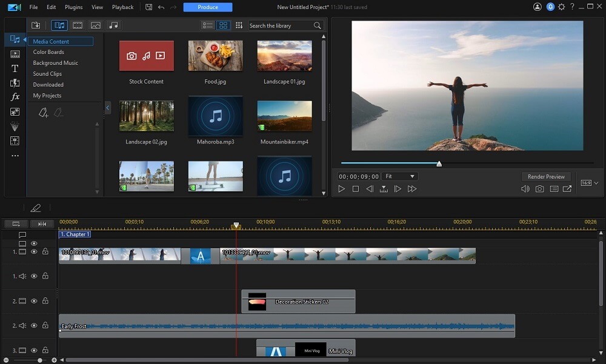
Task: Click the Render Preview button
Action: point(546,176)
